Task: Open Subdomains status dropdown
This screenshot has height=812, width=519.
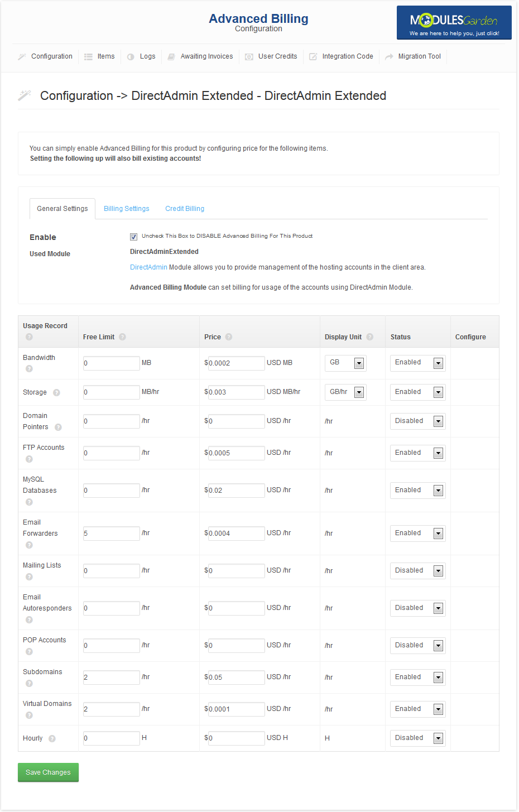Action: [x=417, y=678]
